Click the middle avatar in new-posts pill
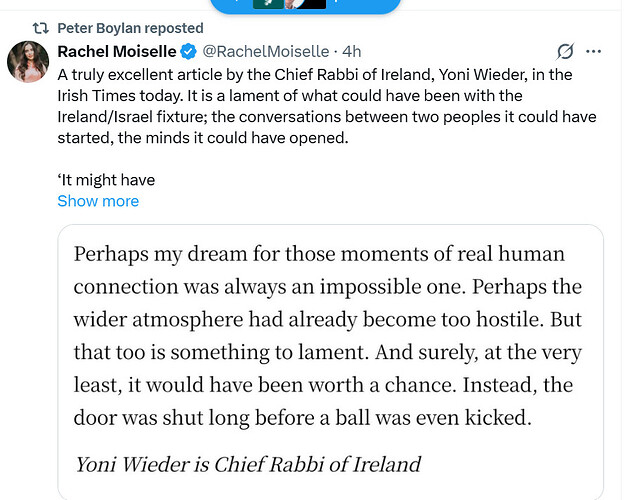634x500 pixels. pyautogui.click(x=292, y=4)
